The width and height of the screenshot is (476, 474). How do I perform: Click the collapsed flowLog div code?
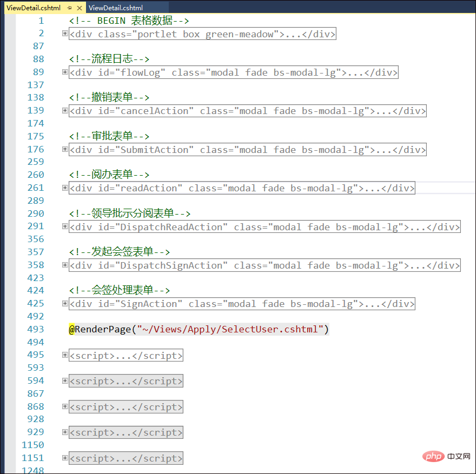234,72
